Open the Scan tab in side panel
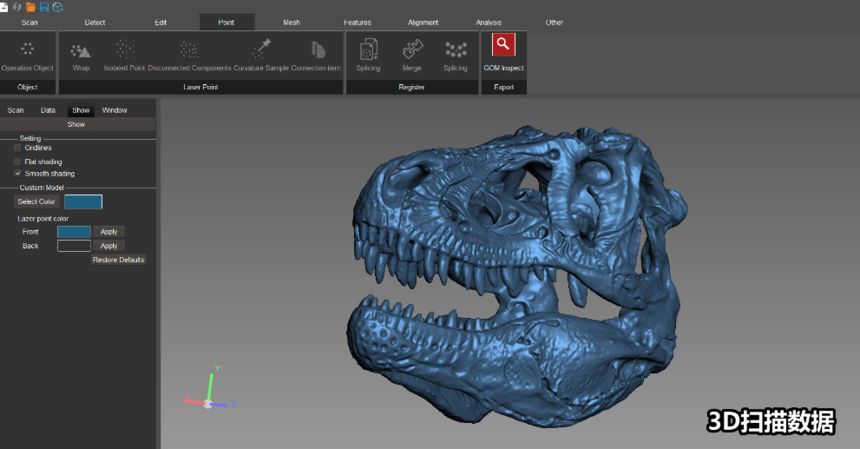The image size is (860, 449). point(15,110)
